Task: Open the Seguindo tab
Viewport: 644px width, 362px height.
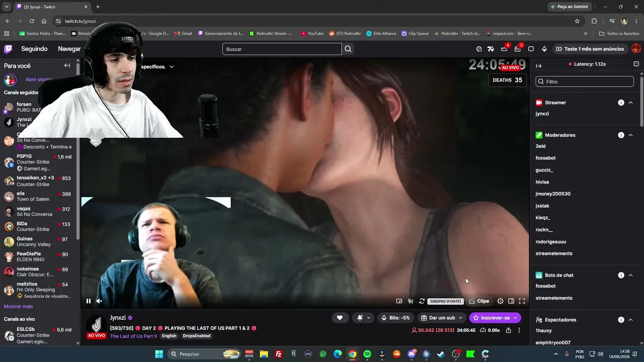Action: 34,49
